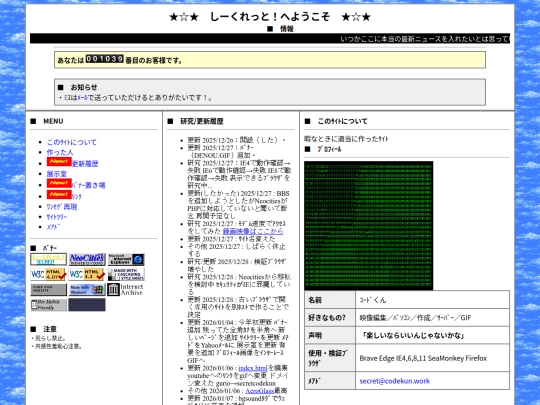Click the secret@codekun.work email link
Image resolution: width=540 pixels, height=405 pixels.
(x=395, y=381)
